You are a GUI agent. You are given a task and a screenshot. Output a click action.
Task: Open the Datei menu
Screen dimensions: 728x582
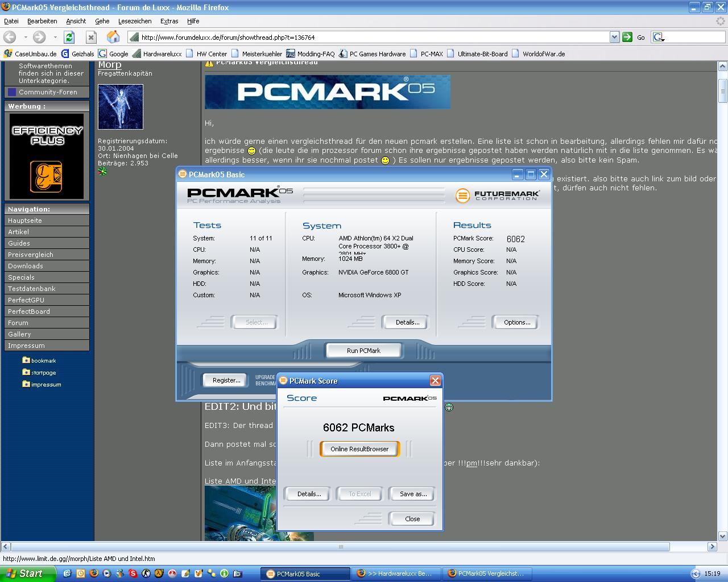[x=11, y=21]
